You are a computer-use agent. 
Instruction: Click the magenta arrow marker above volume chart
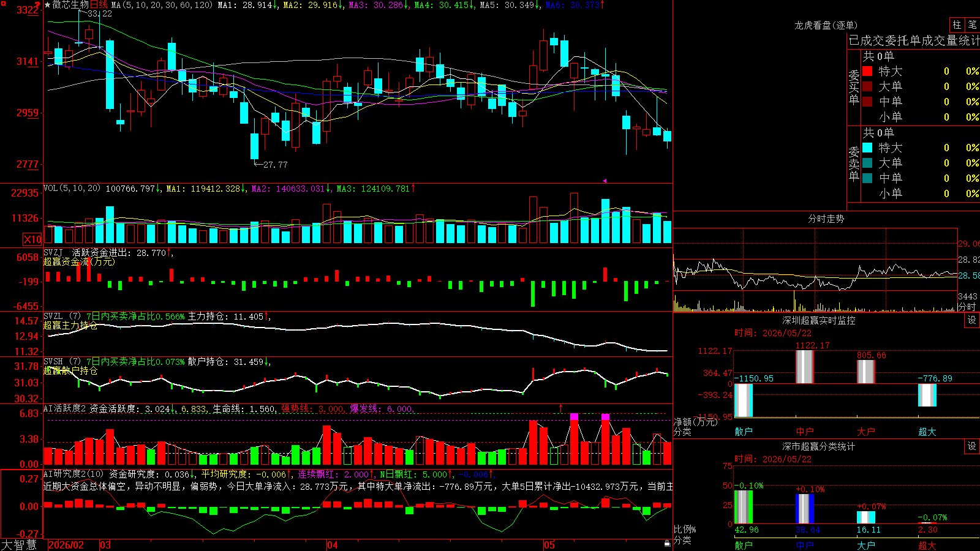click(605, 181)
